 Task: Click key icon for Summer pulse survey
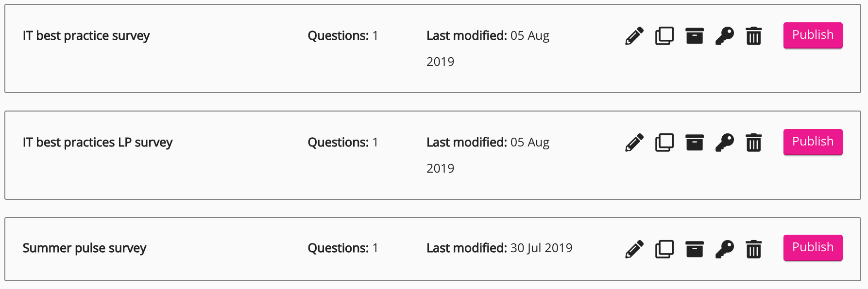point(724,249)
